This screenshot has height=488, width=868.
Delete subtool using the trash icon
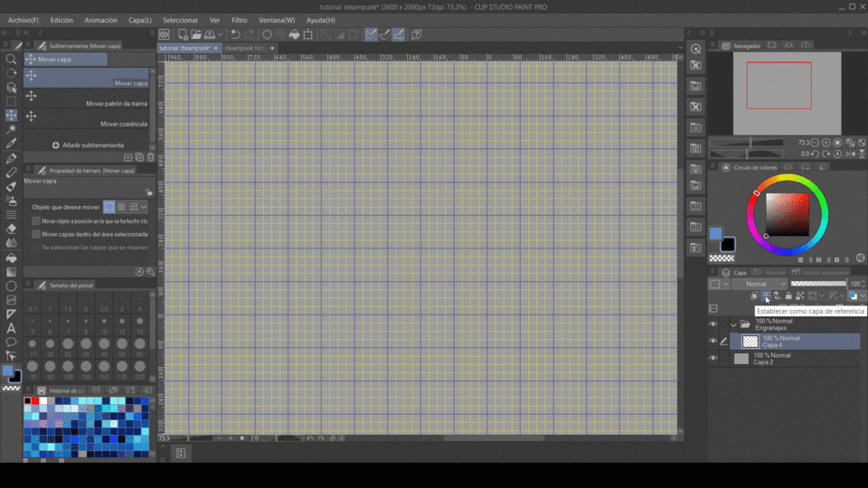(150, 157)
